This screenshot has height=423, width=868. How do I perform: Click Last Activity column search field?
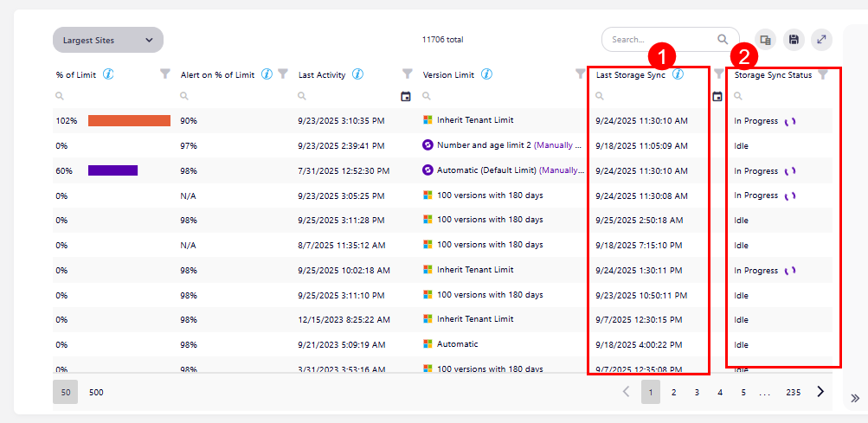pos(347,96)
